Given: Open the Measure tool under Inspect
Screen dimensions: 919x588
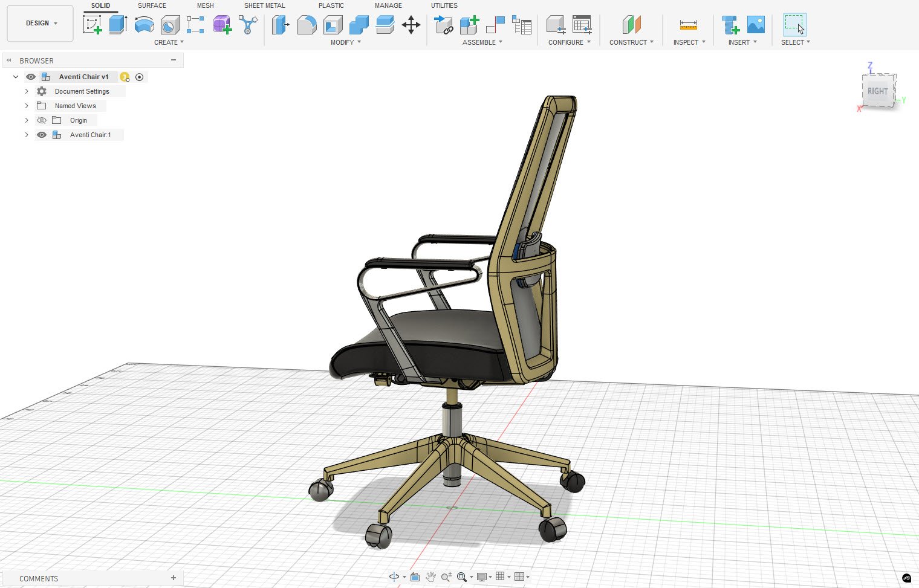Looking at the screenshot, I should point(688,25).
